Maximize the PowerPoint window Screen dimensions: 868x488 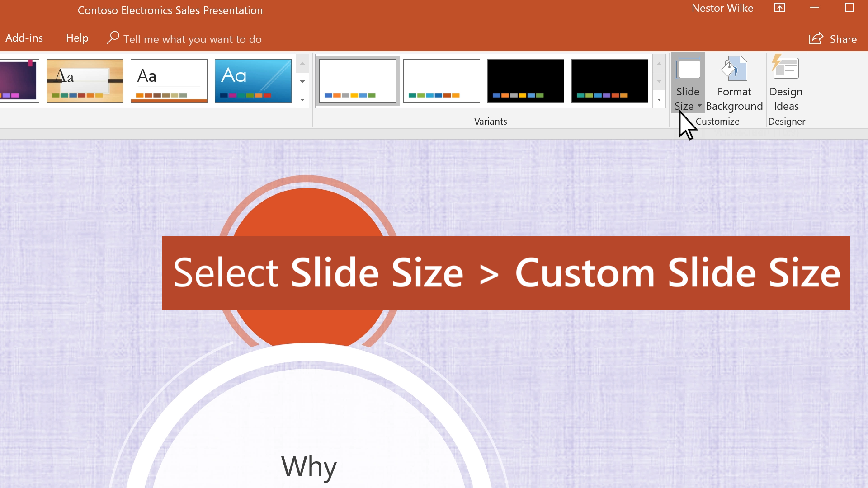(849, 8)
